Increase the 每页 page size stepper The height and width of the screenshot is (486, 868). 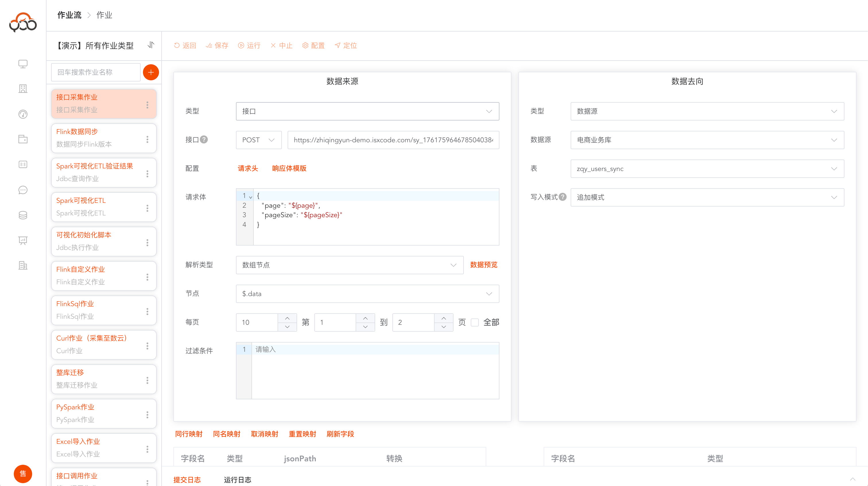pyautogui.click(x=287, y=318)
